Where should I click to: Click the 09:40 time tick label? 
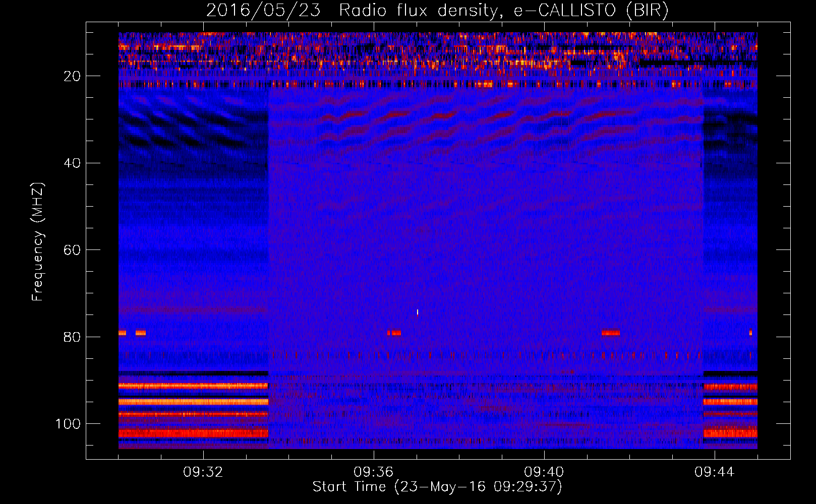544,472
